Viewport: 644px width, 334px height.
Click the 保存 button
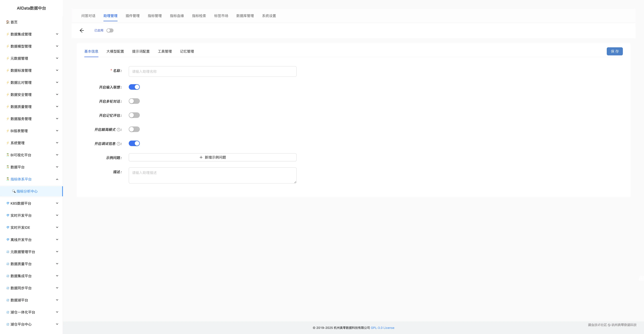615,51
